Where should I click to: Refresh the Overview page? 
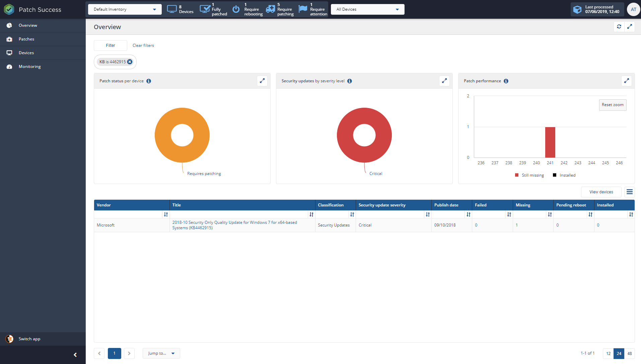619,27
